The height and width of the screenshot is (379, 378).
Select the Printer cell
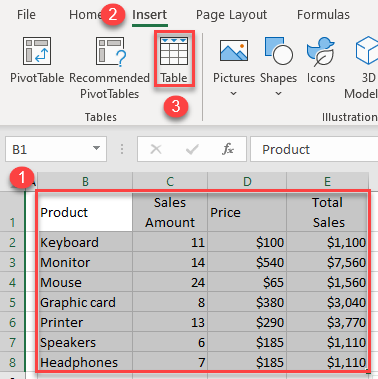(x=85, y=322)
